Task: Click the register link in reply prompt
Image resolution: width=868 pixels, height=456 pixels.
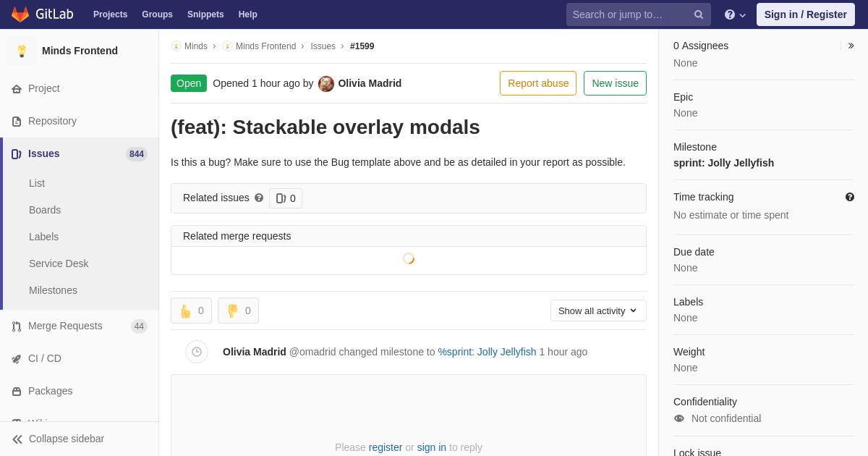Action: (386, 447)
